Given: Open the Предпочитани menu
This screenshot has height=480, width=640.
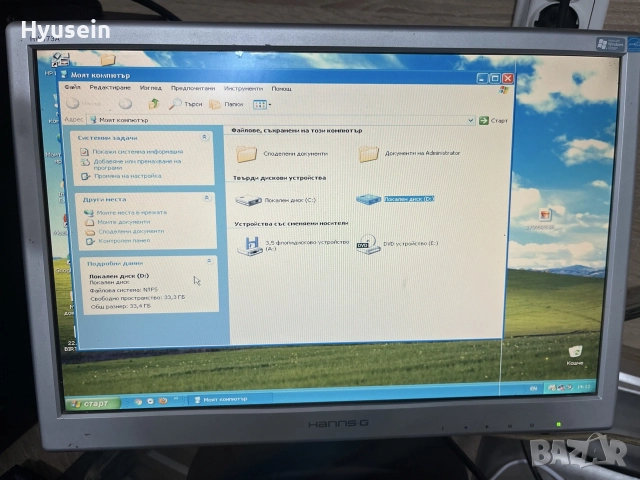Looking at the screenshot, I should [193, 88].
